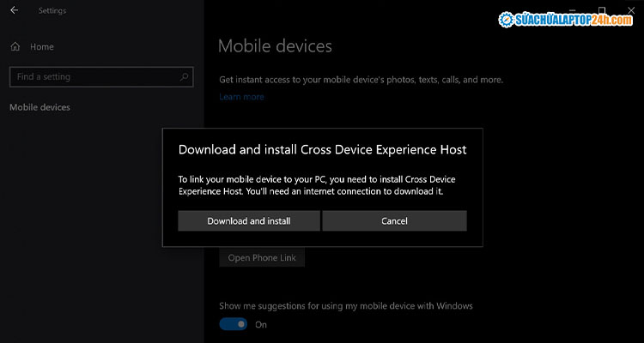Screen dimensions: 644x343
Task: Click the dialog title about Cross Device Experience Host
Action: tap(322, 149)
